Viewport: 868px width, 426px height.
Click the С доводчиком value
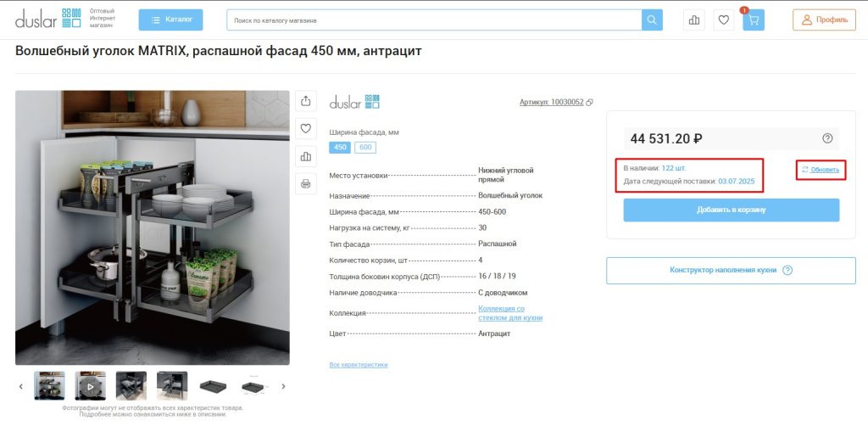(503, 293)
